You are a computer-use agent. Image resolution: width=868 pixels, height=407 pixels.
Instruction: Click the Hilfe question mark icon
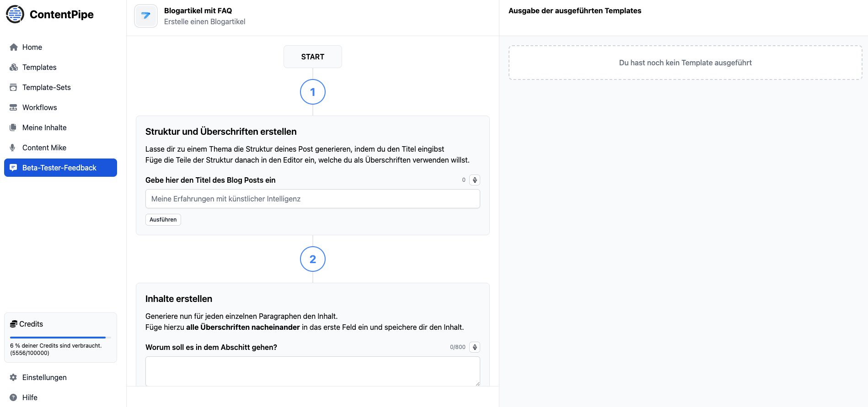pyautogui.click(x=13, y=397)
